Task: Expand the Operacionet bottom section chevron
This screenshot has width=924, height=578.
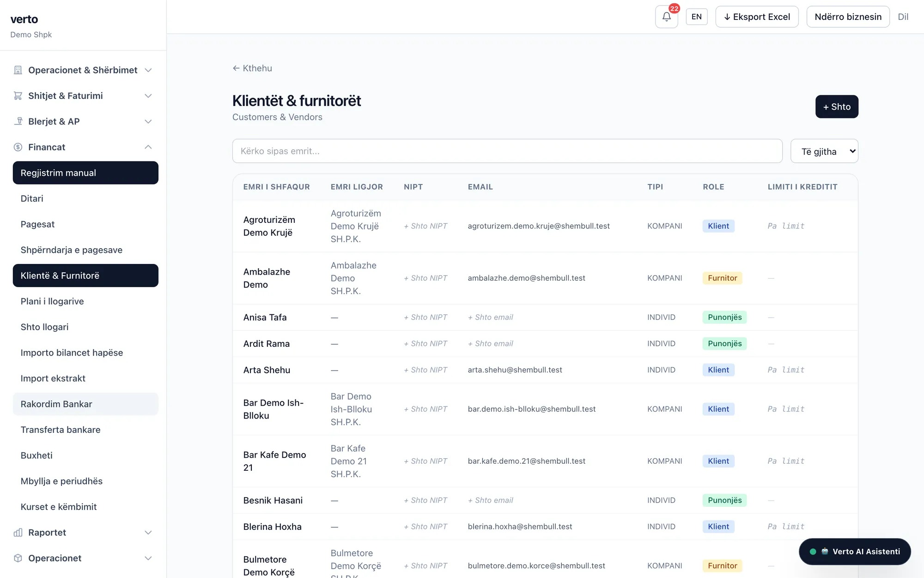Action: click(148, 558)
